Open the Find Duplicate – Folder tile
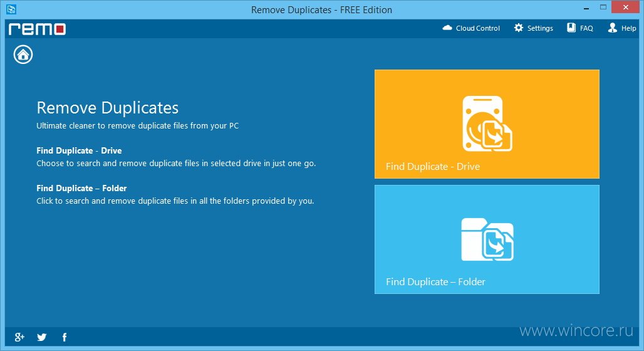This screenshot has width=644, height=351. point(487,239)
